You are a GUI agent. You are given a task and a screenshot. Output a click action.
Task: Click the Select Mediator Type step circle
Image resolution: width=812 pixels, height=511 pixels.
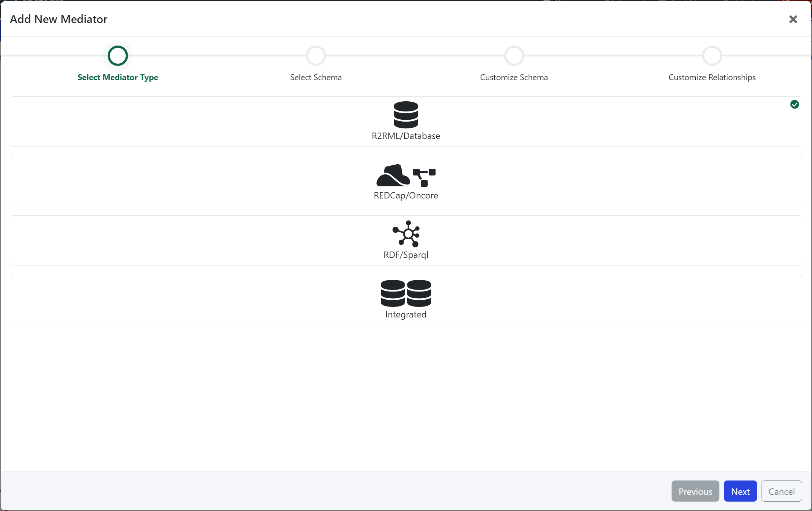click(x=118, y=56)
